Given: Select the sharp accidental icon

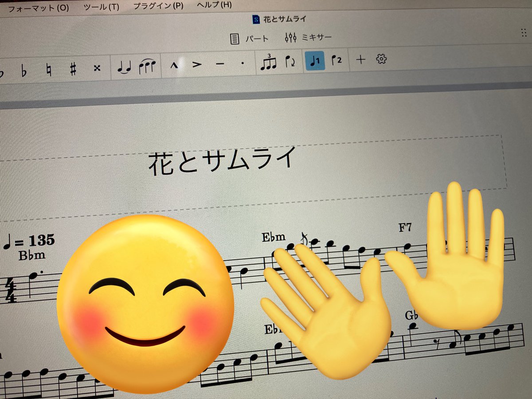Looking at the screenshot, I should [73, 64].
